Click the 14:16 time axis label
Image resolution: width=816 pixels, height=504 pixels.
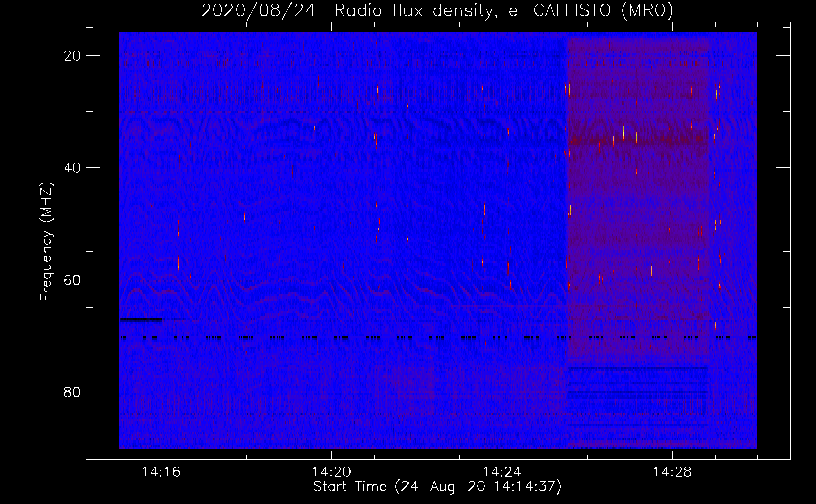coord(161,472)
